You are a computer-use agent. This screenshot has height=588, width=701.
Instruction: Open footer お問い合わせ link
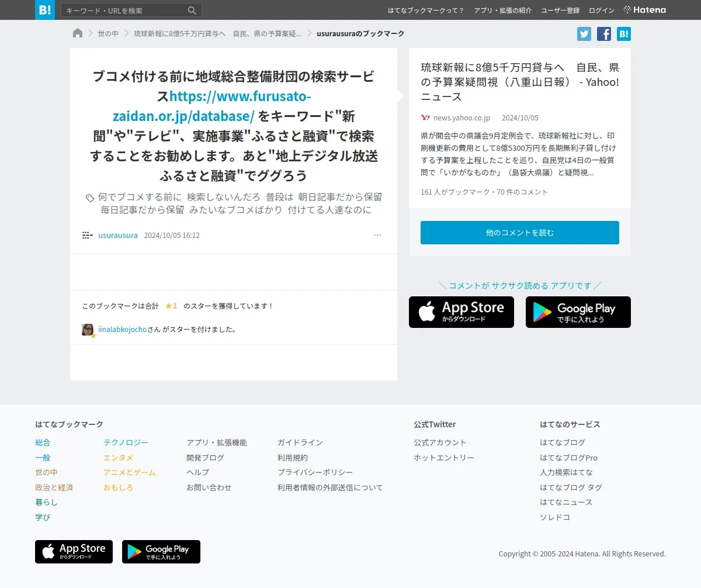coord(209,487)
